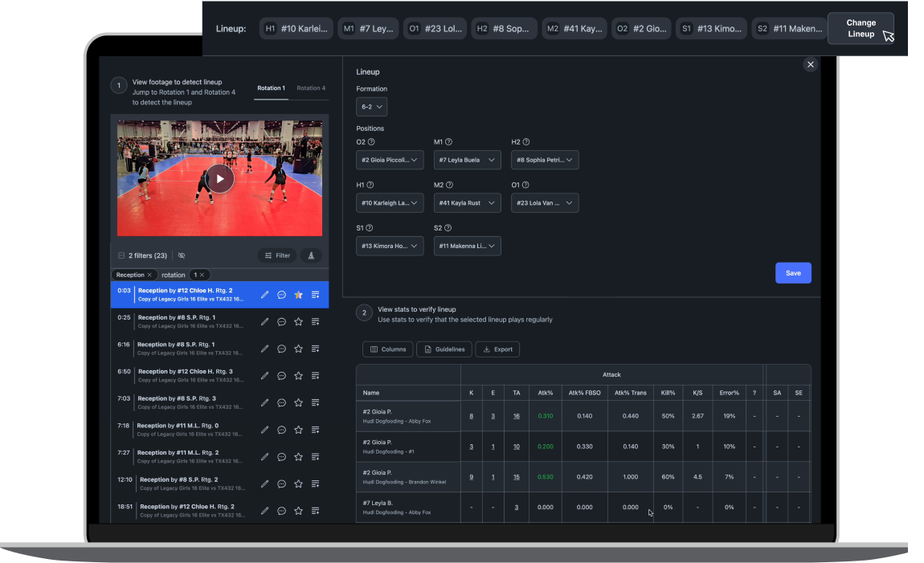
Task: Edit the selected Reception clip with pencil icon
Action: pyautogui.click(x=264, y=295)
